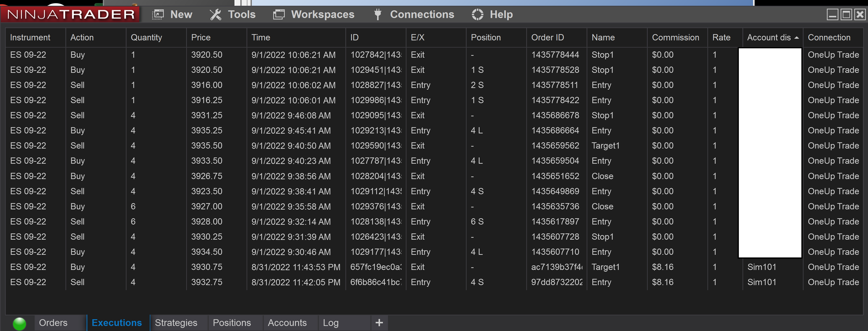The width and height of the screenshot is (868, 331).
Task: Select the Executions tab
Action: [117, 323]
